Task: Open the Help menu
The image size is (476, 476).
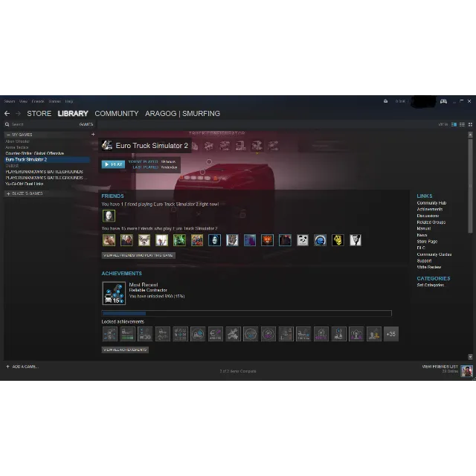Action: [69, 101]
